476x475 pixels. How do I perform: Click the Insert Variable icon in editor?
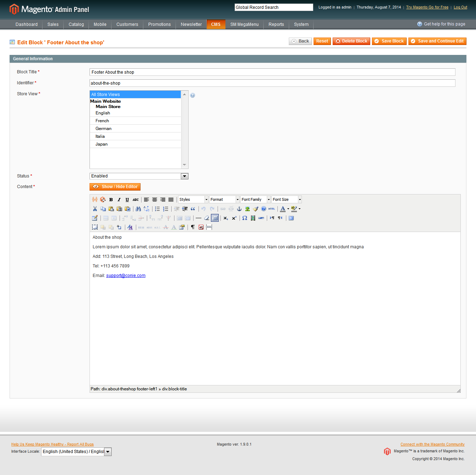tap(94, 199)
